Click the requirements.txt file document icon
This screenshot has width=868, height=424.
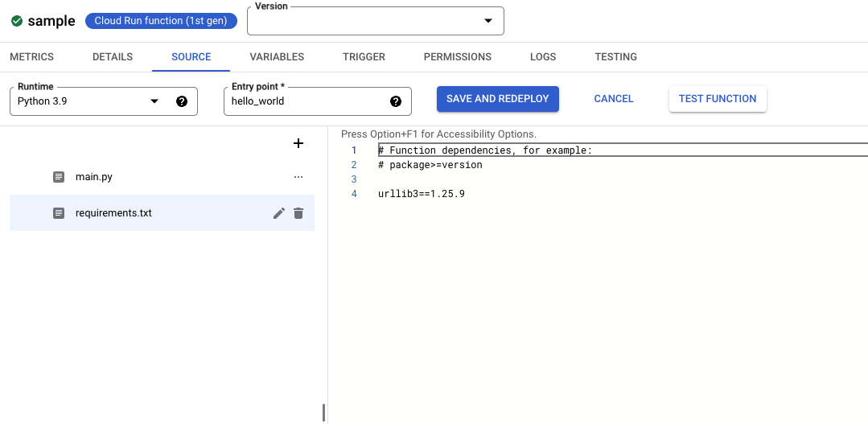pos(59,213)
